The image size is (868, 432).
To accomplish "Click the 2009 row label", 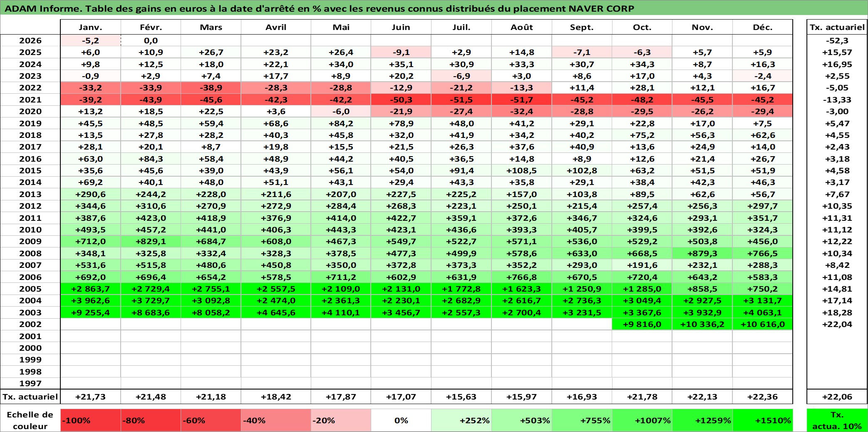I will coord(30,241).
